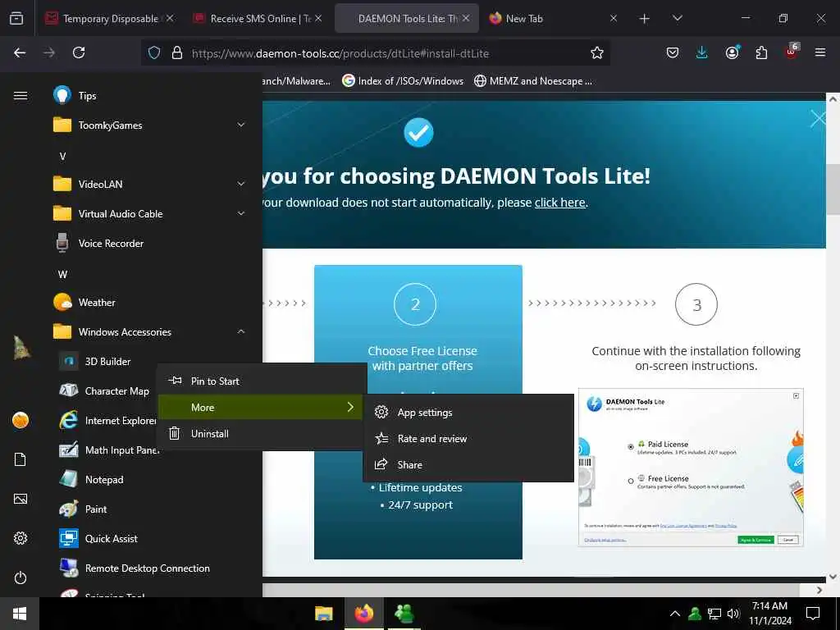Open Remote Desktop Connection
This screenshot has width=840, height=630.
pos(149,568)
